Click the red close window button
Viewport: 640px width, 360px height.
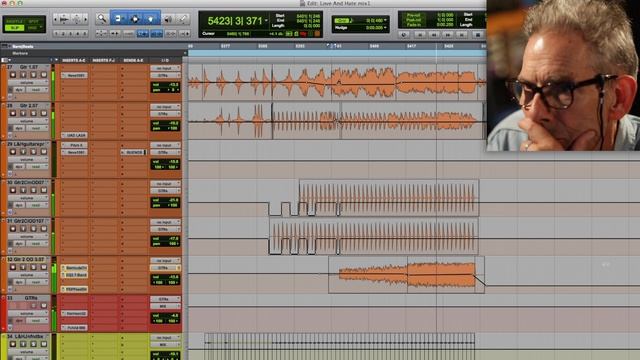tap(4, 3)
